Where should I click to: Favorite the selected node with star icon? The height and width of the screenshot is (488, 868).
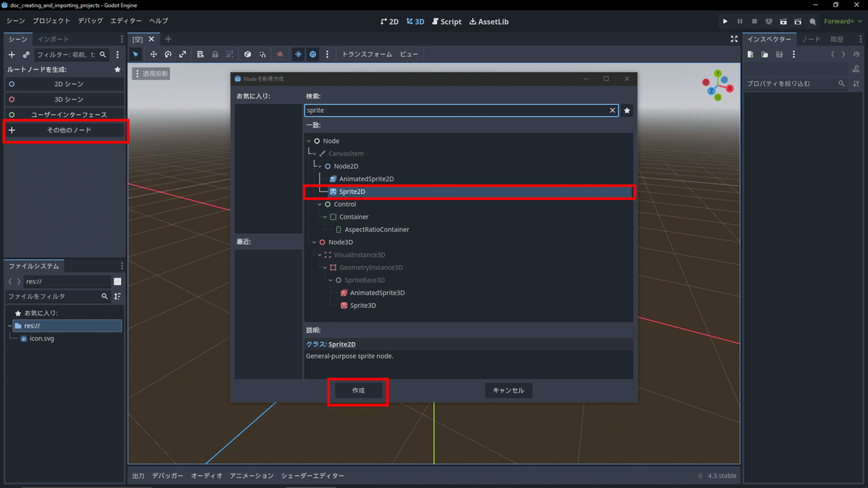tap(627, 111)
